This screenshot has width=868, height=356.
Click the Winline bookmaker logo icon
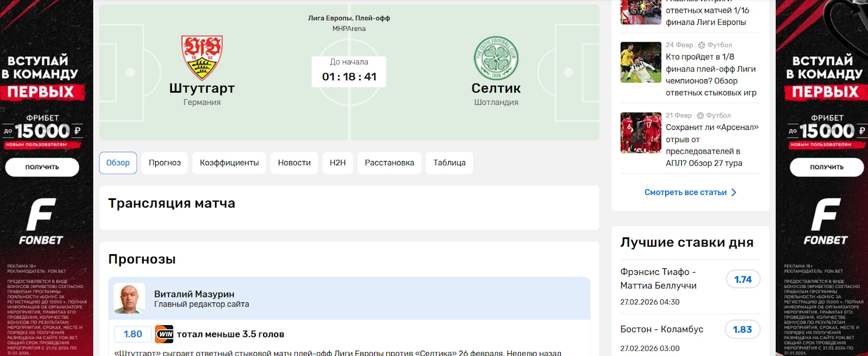pos(164,334)
